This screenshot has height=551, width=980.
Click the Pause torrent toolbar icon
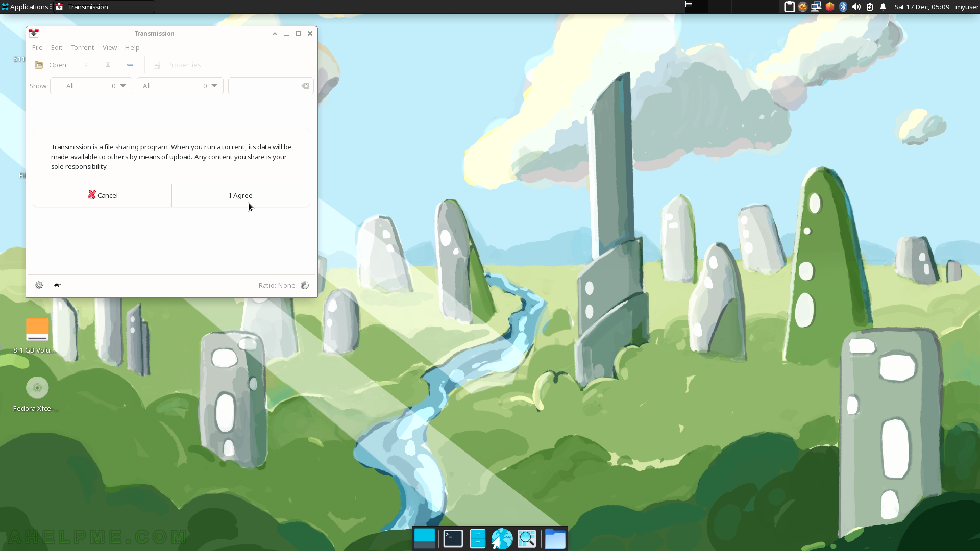click(108, 65)
